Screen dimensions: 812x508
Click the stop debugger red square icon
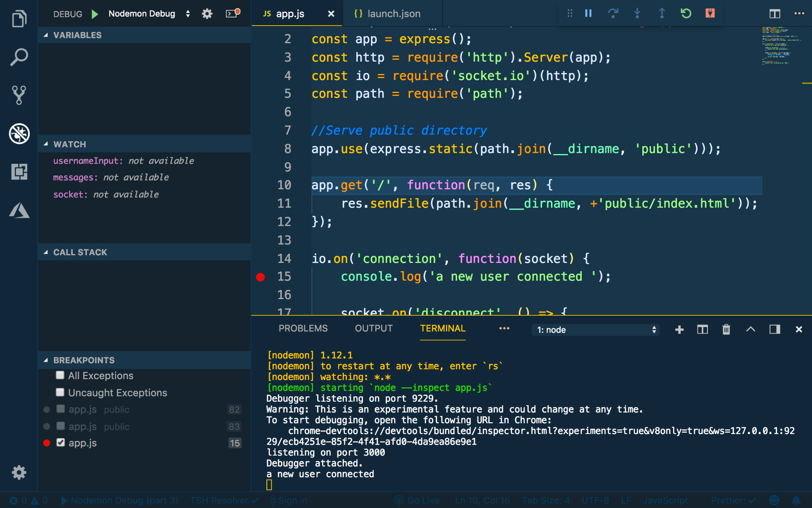(709, 13)
